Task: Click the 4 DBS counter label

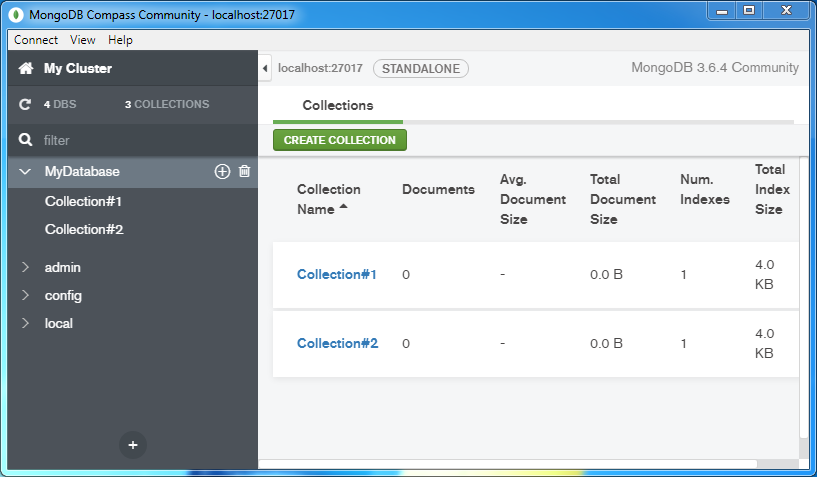Action: [x=60, y=104]
